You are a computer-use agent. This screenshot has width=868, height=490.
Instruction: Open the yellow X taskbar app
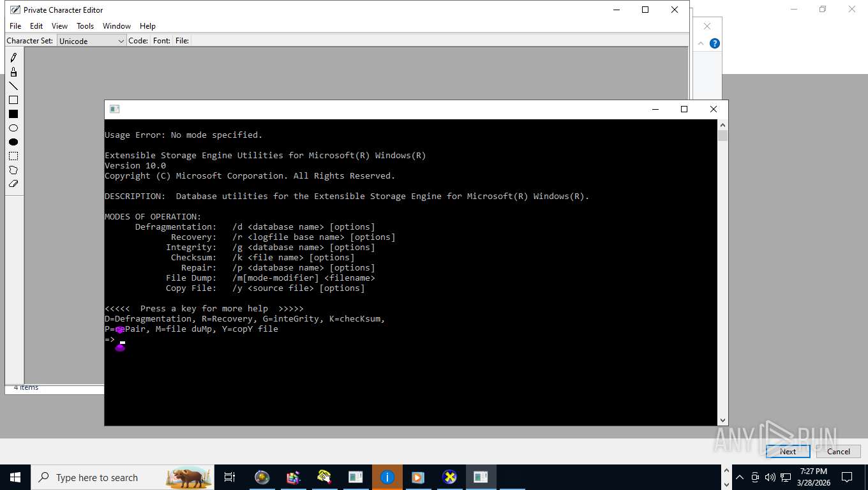[x=449, y=477]
